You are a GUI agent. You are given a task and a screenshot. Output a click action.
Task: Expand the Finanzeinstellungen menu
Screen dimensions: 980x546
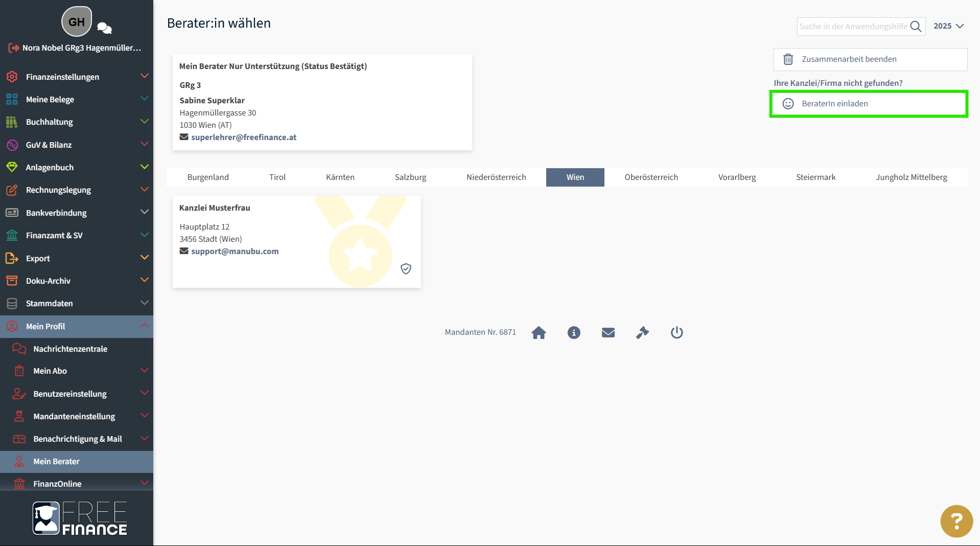[77, 77]
